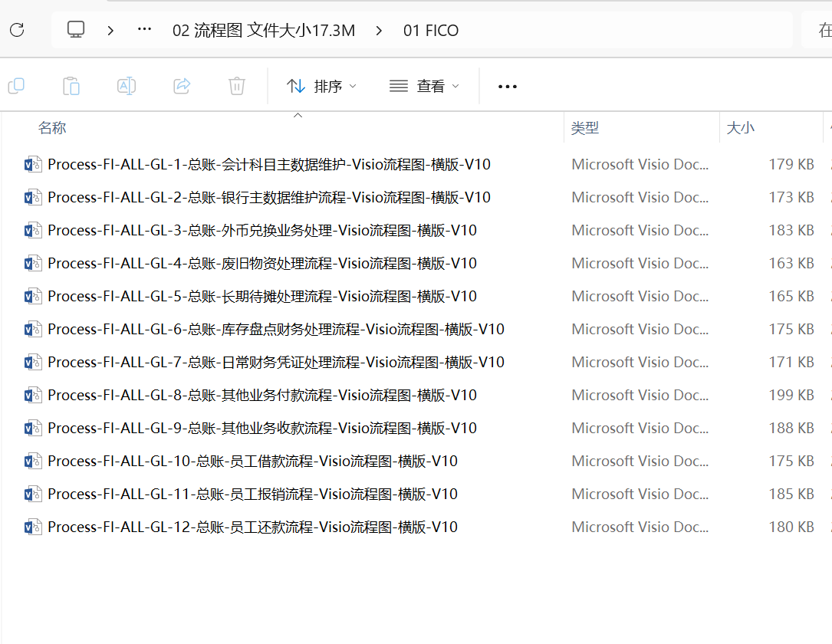Screen dimensions: 832x644
Task: Click the Delete trash can icon
Action: (237, 86)
